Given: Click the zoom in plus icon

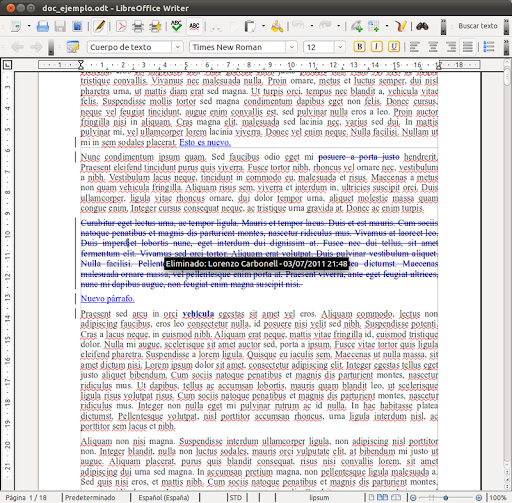Looking at the screenshot, I should 478,498.
